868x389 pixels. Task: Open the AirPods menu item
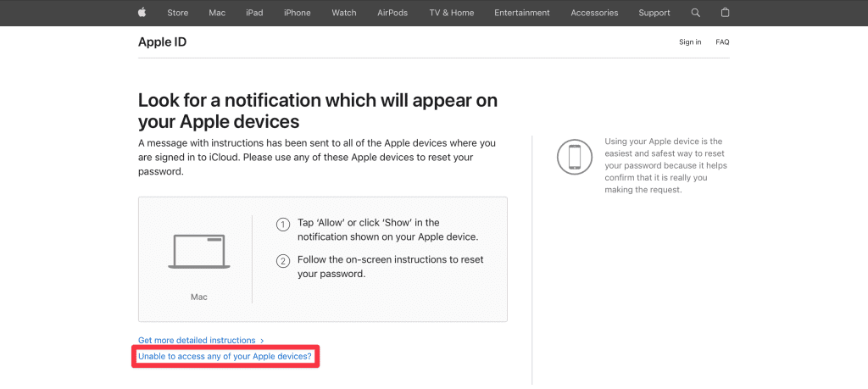point(392,13)
